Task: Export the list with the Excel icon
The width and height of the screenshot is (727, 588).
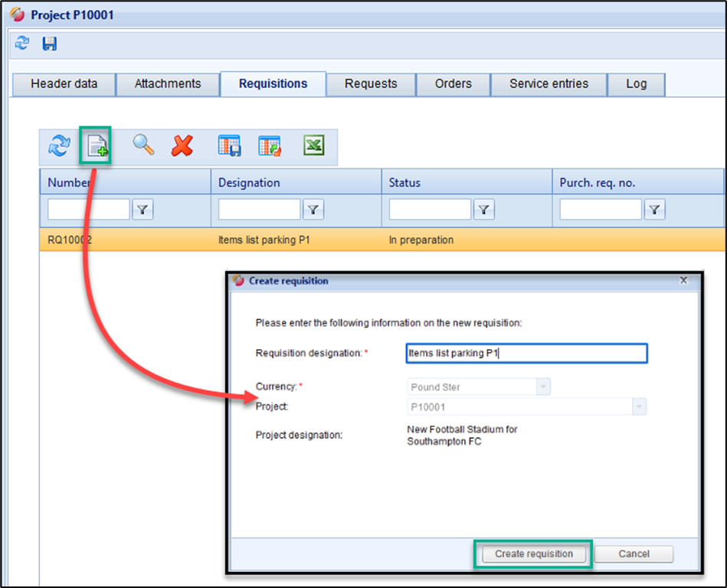Action: click(314, 145)
